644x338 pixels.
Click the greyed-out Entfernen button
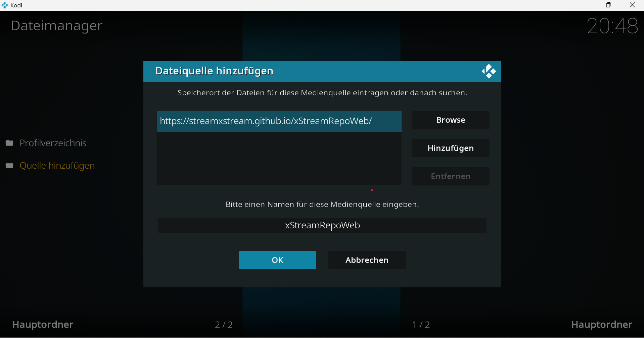(450, 176)
